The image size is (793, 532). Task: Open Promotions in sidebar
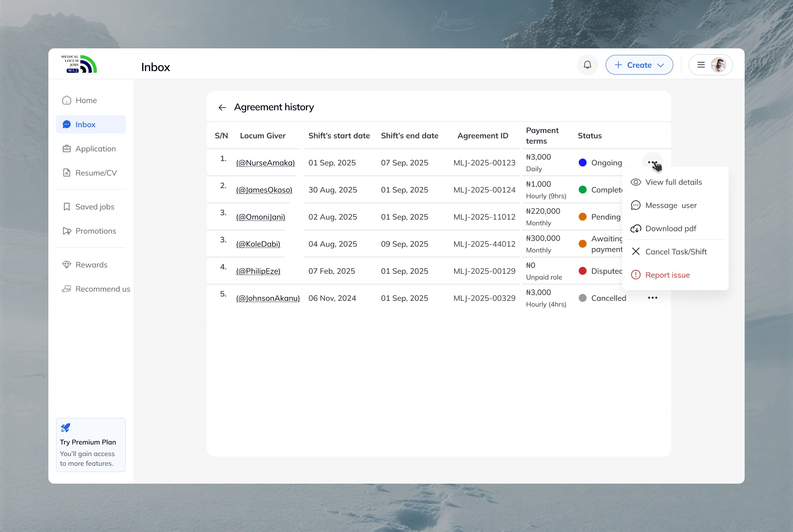tap(91, 231)
